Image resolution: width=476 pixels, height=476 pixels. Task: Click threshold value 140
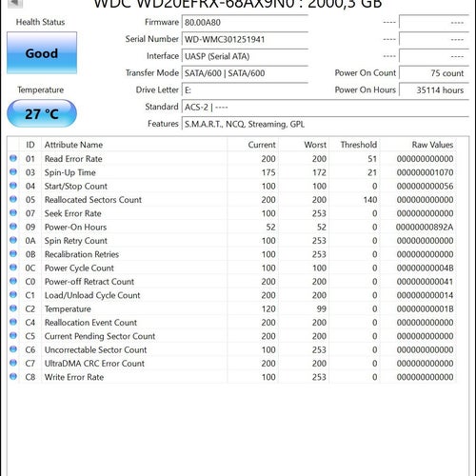pyautogui.click(x=370, y=200)
